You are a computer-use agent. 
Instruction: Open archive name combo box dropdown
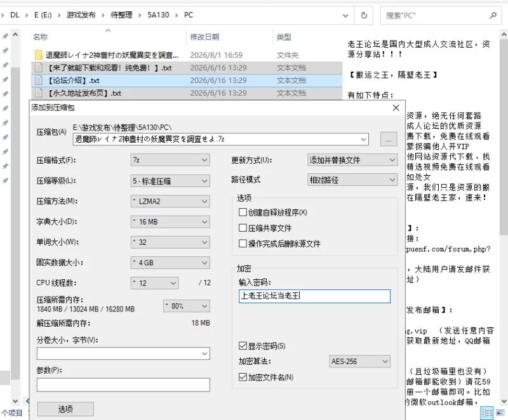click(363, 140)
